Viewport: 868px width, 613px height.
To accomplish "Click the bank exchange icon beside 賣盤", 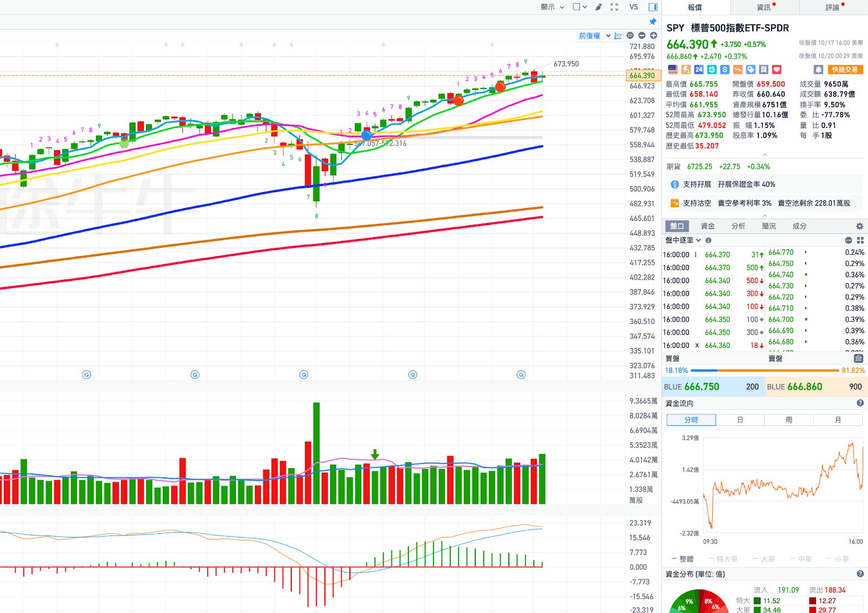I will tap(858, 358).
